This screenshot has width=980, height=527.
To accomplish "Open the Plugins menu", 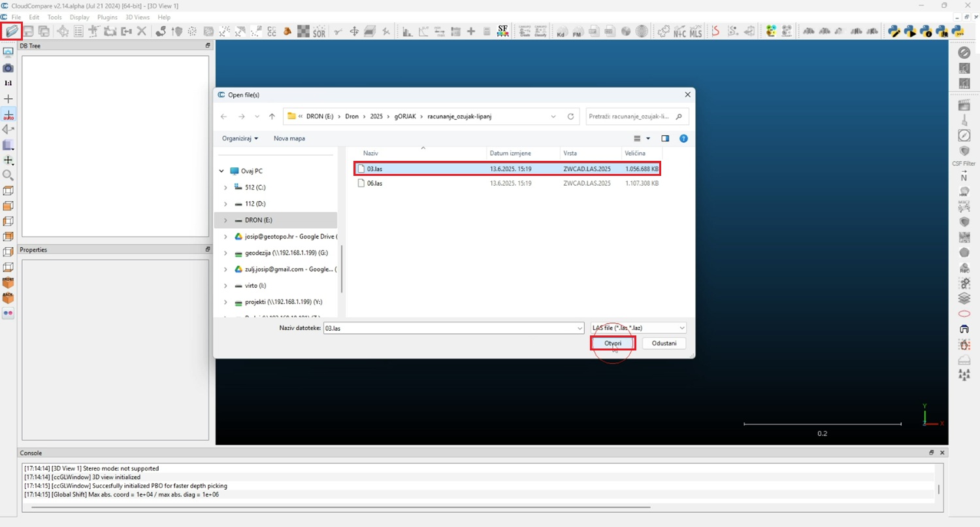I will pyautogui.click(x=107, y=17).
